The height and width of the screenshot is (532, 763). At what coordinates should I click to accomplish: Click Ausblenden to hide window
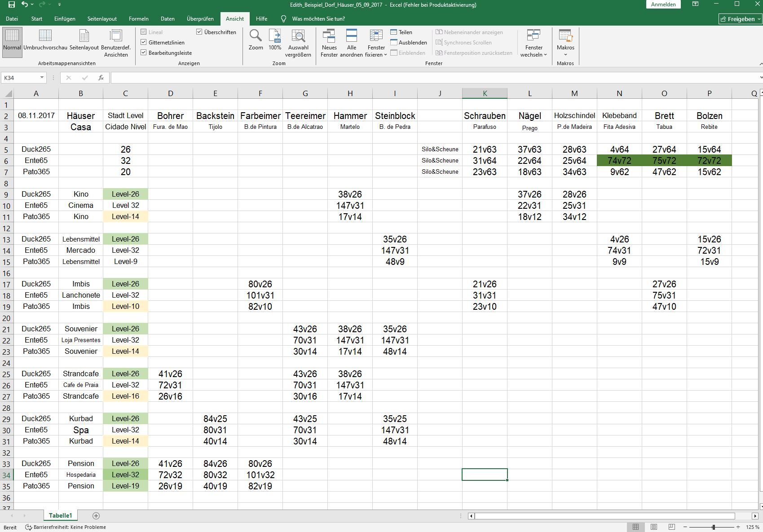click(x=409, y=43)
